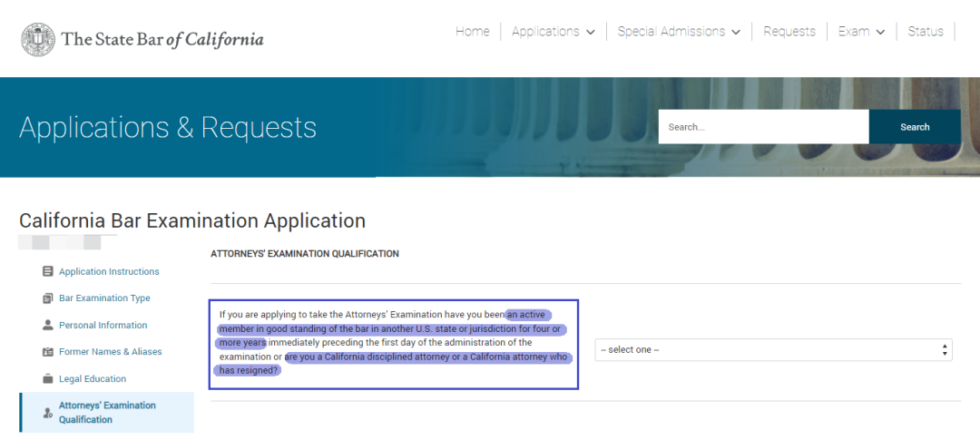Click the ATTORNEYS' EXAMINATION QUALIFICATION section heading
The height and width of the screenshot is (440, 980).
[x=305, y=254]
